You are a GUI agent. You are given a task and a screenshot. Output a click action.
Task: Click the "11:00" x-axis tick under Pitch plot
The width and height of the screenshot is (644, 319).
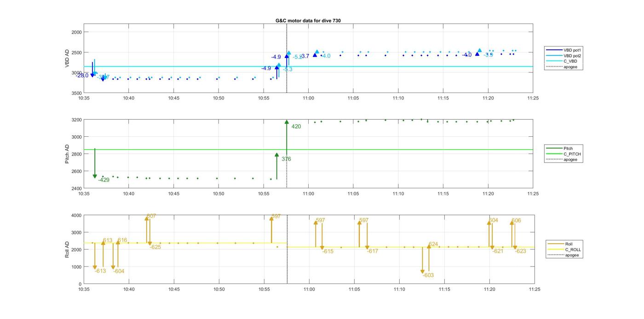308,193
